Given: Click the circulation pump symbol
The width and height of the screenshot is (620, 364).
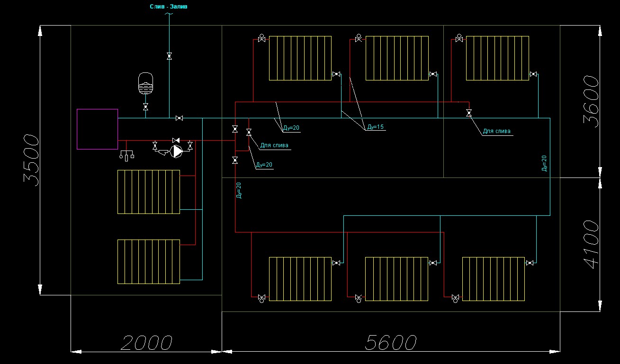Looking at the screenshot, I should tap(177, 151).
